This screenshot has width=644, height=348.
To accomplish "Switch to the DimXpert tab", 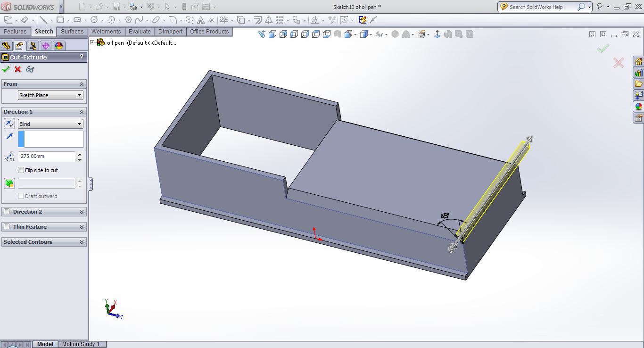I will [170, 32].
